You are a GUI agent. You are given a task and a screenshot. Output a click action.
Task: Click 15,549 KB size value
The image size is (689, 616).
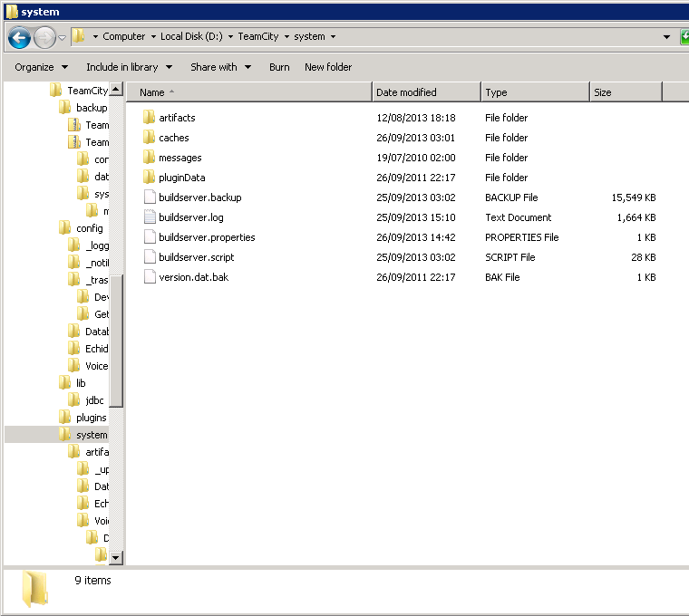[634, 197]
